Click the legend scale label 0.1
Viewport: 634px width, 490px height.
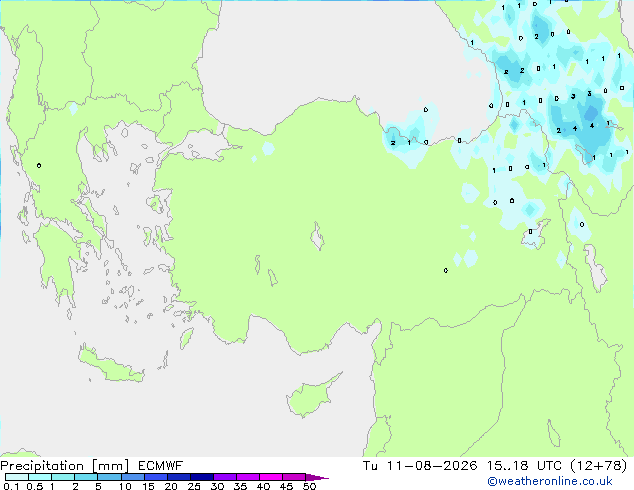[11, 486]
